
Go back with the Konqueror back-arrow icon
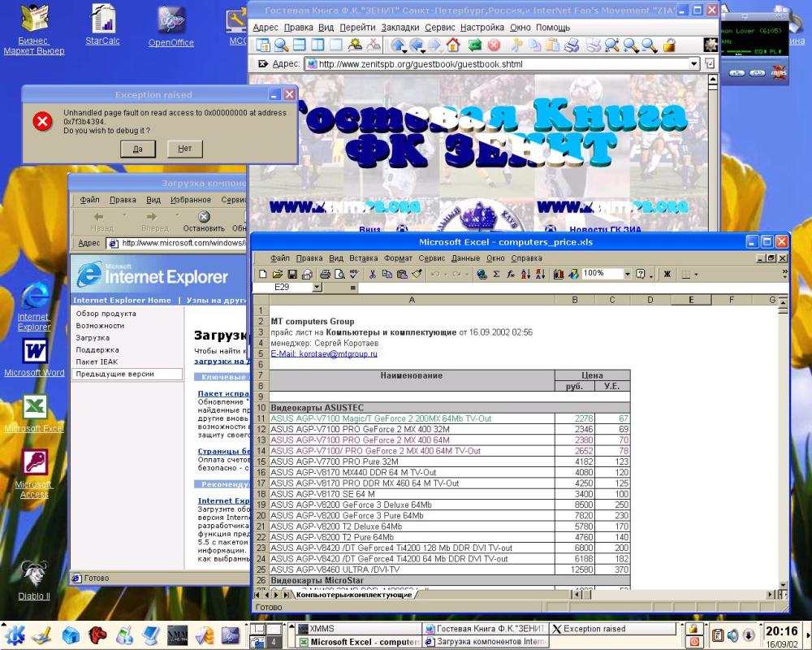click(x=416, y=45)
